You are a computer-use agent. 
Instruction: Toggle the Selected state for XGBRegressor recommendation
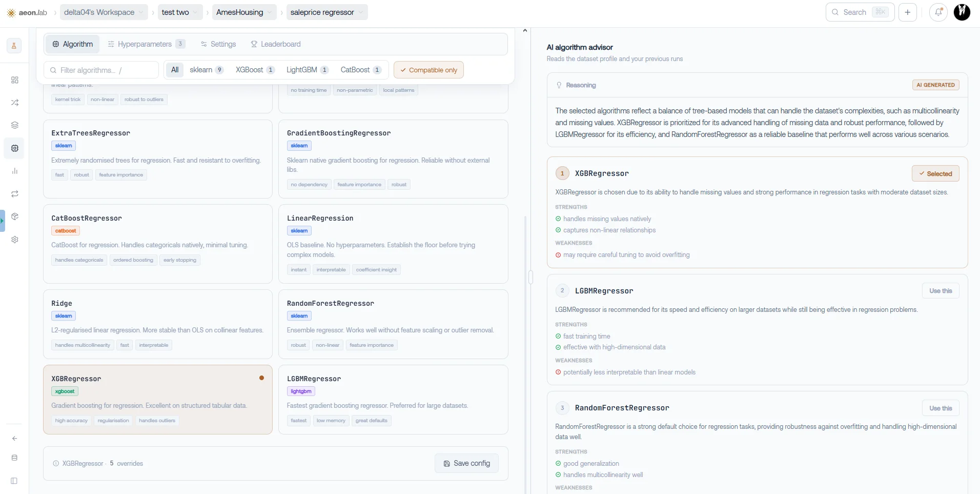click(935, 173)
